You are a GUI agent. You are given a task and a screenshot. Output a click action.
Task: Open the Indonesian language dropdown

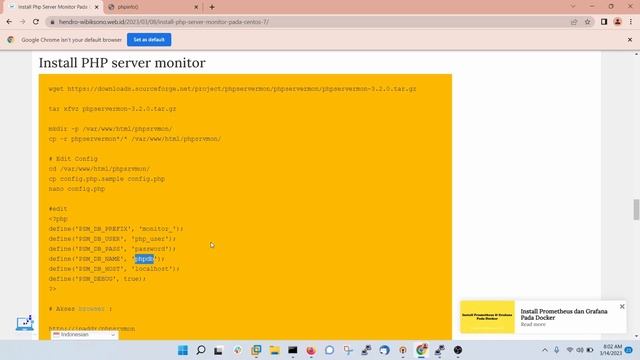tap(84, 335)
